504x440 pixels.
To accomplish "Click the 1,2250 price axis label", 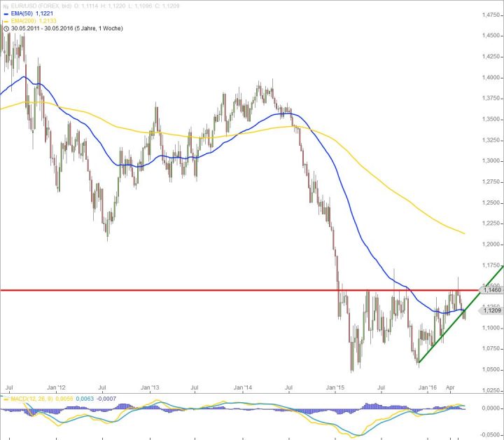I will pos(491,224).
